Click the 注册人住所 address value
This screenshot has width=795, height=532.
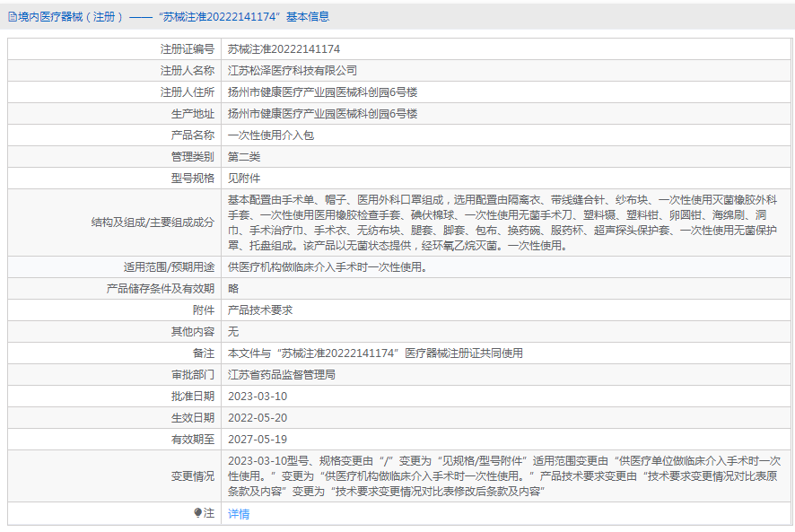click(322, 92)
